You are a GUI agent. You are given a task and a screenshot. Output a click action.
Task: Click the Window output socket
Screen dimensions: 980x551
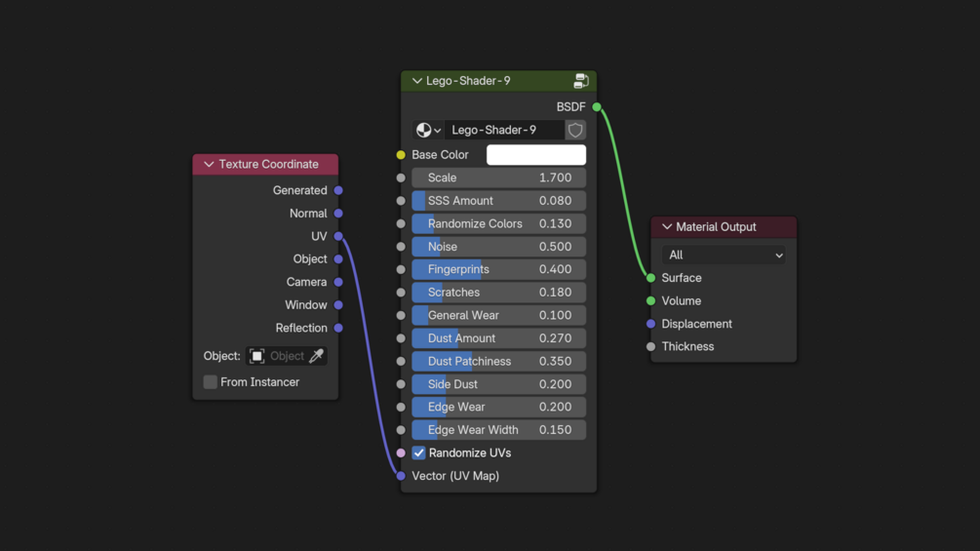(338, 305)
